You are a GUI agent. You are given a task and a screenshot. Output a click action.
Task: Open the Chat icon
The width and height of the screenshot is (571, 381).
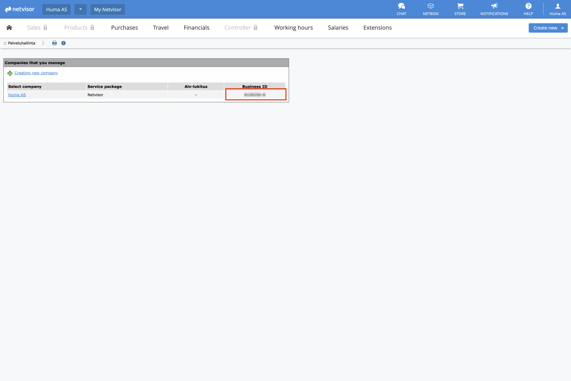pos(401,9)
